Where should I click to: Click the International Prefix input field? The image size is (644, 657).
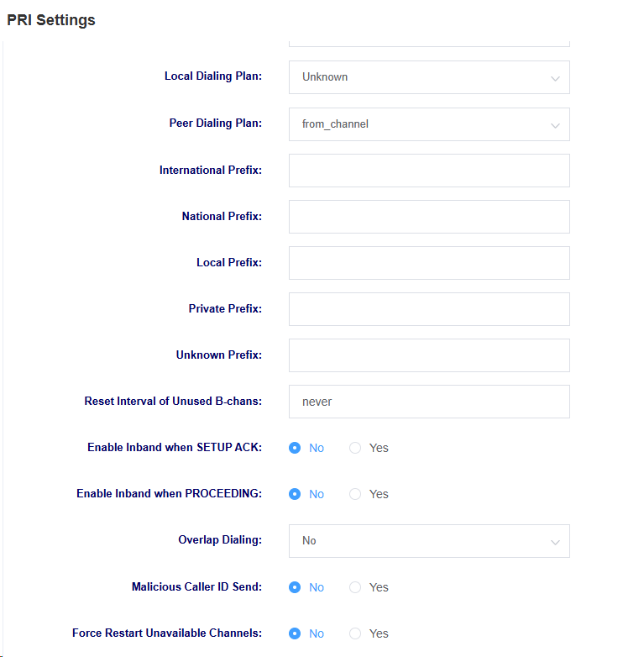[x=429, y=171]
